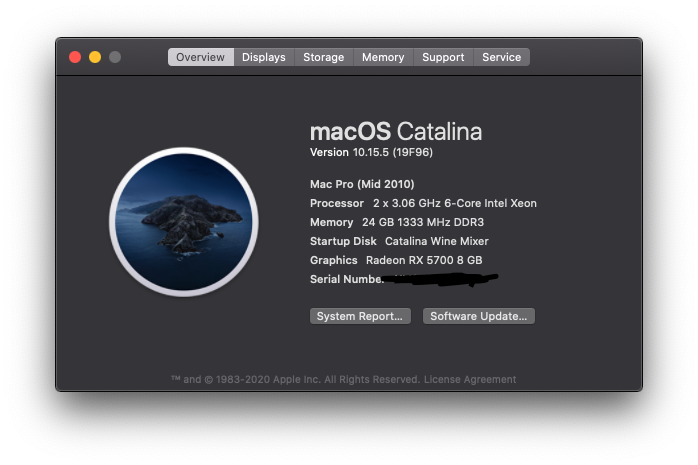Click the System Report... button

tap(360, 316)
